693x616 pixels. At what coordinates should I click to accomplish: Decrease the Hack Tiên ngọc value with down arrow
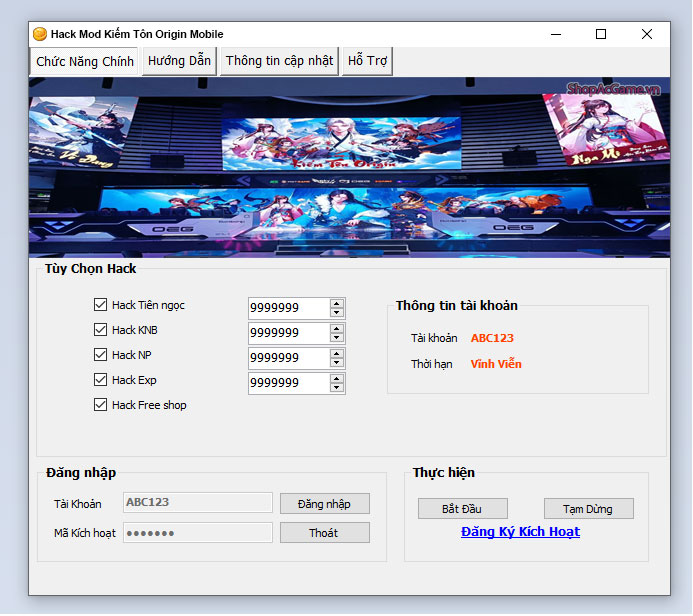(337, 312)
